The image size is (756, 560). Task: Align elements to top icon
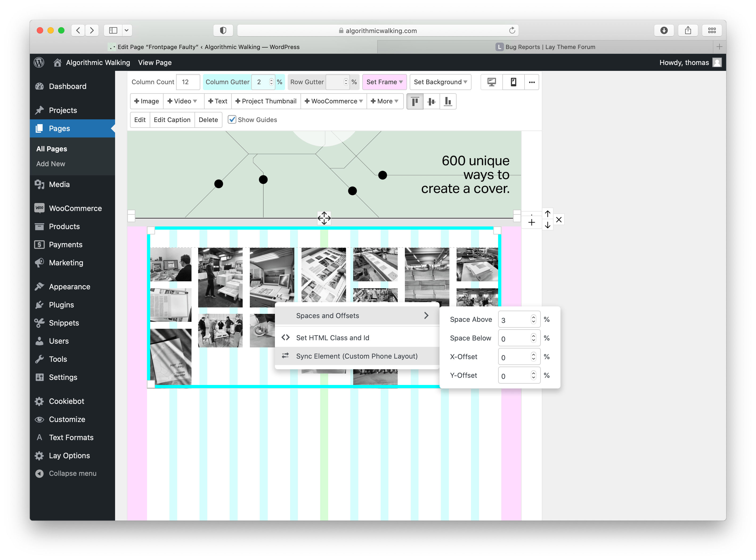click(x=415, y=101)
